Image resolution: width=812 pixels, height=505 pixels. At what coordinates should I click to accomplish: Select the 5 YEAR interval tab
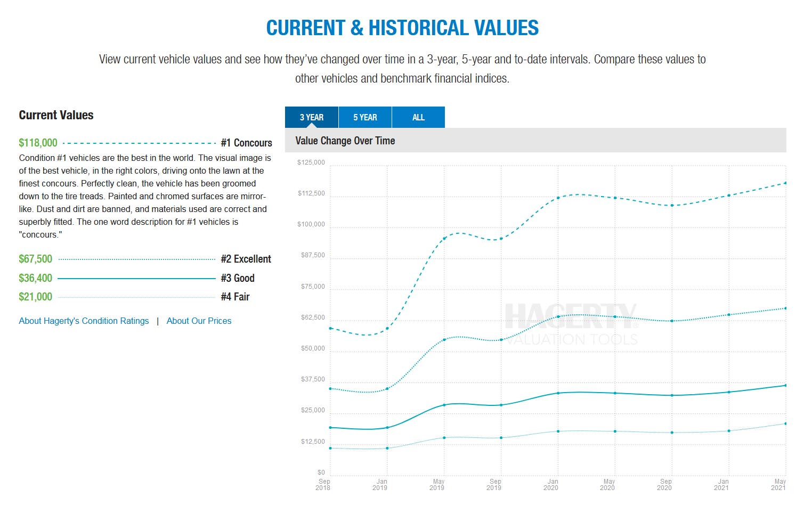coord(365,117)
